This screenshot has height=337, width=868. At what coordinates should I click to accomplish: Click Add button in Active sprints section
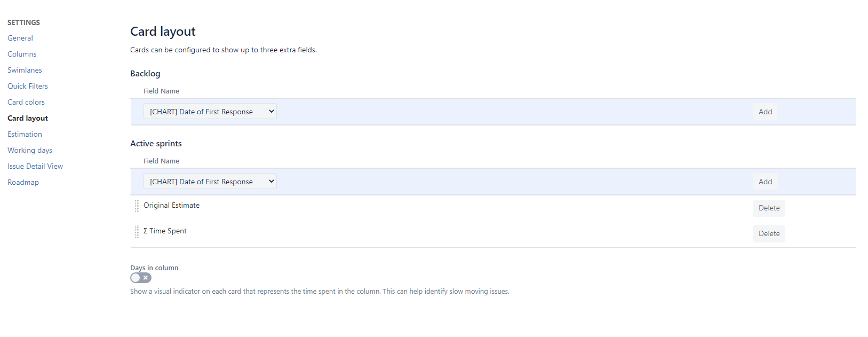[765, 182]
